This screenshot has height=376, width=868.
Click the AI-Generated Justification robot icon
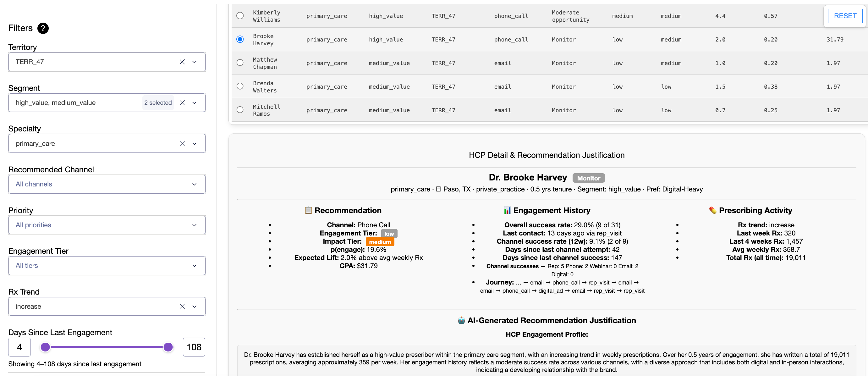tap(461, 320)
